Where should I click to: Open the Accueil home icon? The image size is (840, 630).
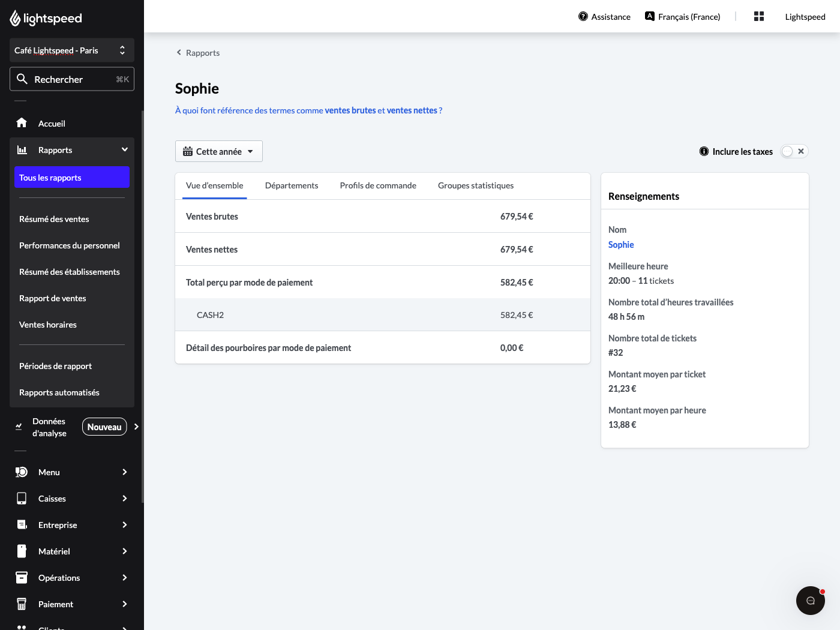pos(22,123)
